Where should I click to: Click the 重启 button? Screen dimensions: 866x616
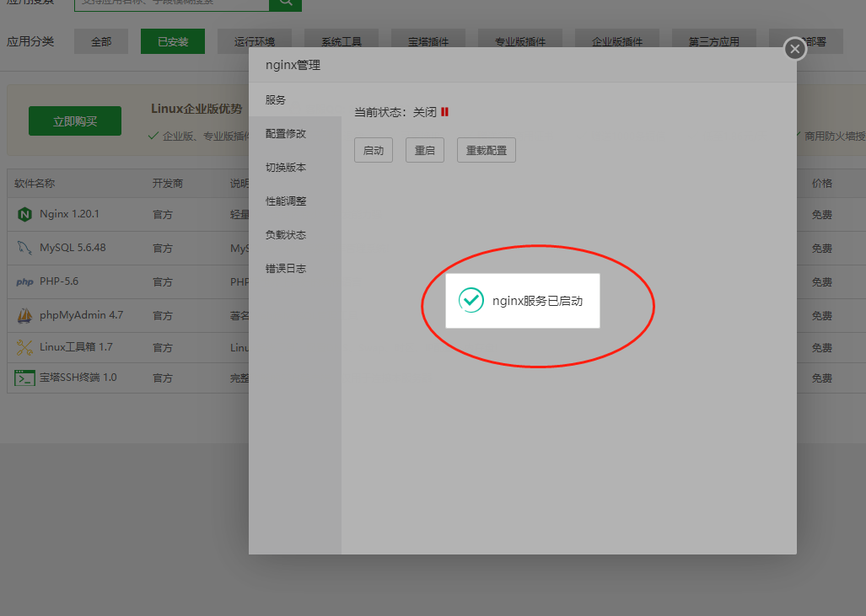(x=425, y=150)
